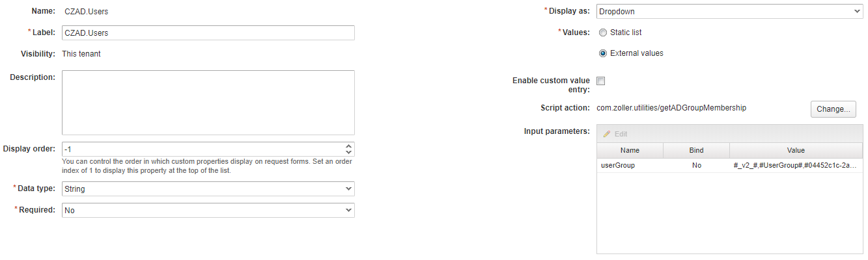Click the Change... script action button

pos(833,109)
